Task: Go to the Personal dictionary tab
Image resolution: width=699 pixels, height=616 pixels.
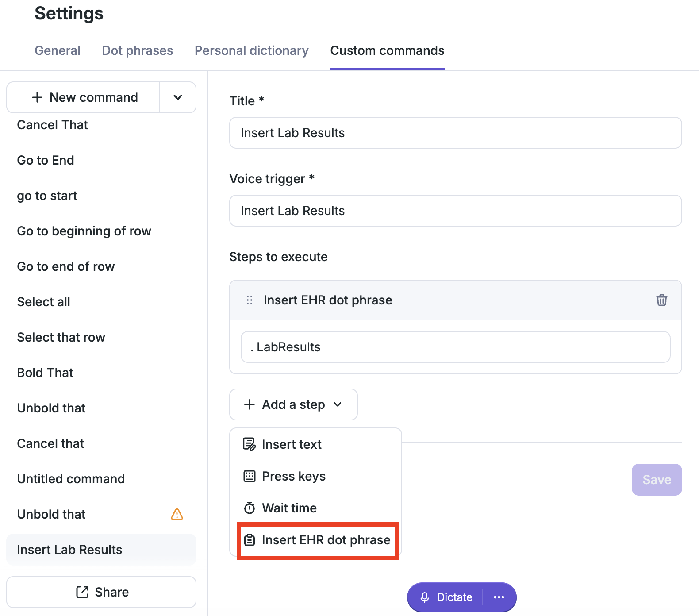Action: pyautogui.click(x=252, y=50)
